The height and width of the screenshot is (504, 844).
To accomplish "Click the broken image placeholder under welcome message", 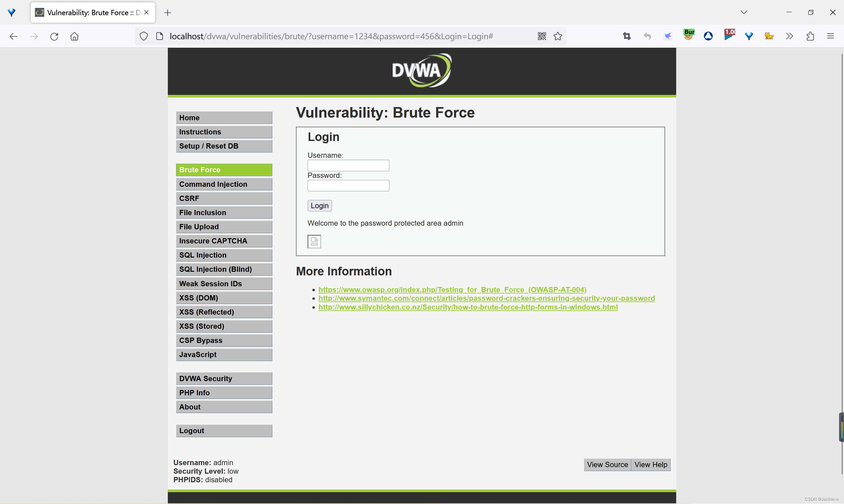I will (314, 241).
